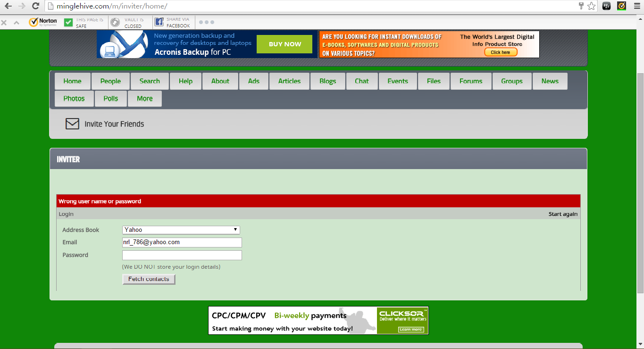This screenshot has width=644, height=349.
Task: Expand the More menu tab
Action: [x=145, y=99]
